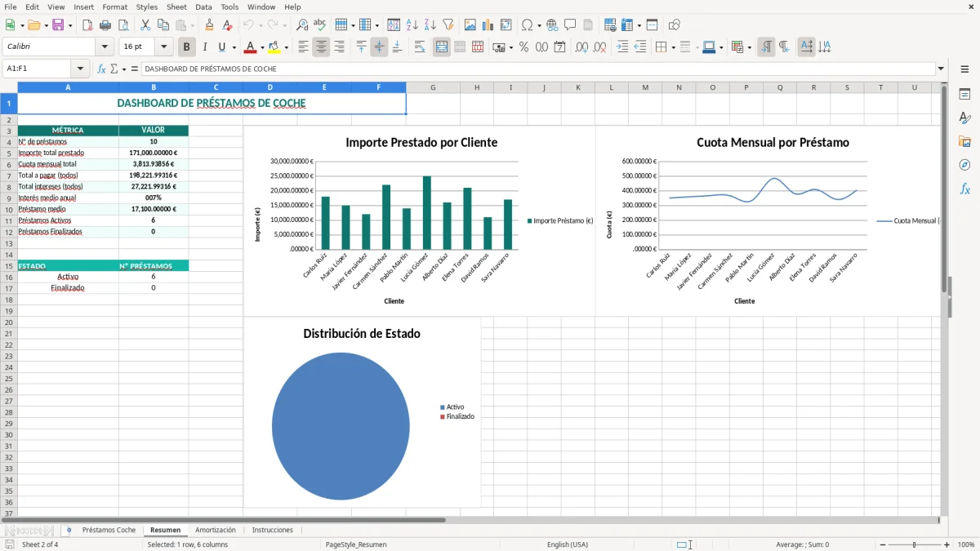Screen dimensions: 980x551
Task: Open background color dropdown arrow
Action: [286, 47]
